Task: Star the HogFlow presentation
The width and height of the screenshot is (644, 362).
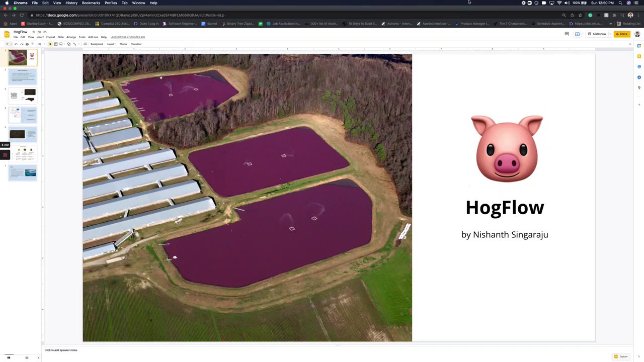Action: (x=34, y=32)
